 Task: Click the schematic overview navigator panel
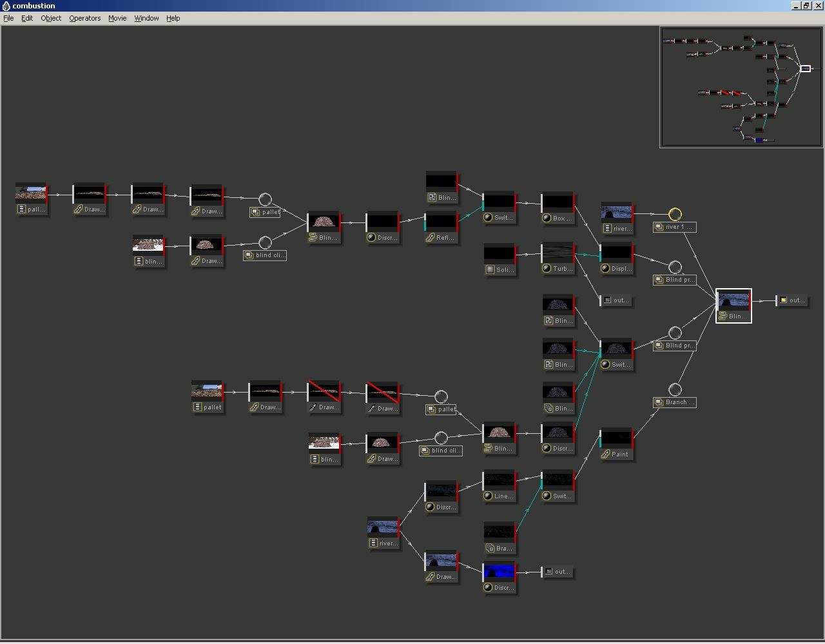click(x=741, y=87)
